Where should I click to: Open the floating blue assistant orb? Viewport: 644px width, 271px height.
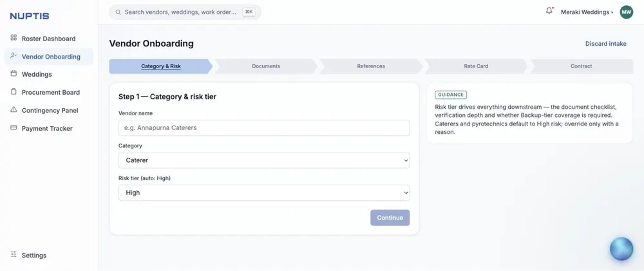point(621,249)
